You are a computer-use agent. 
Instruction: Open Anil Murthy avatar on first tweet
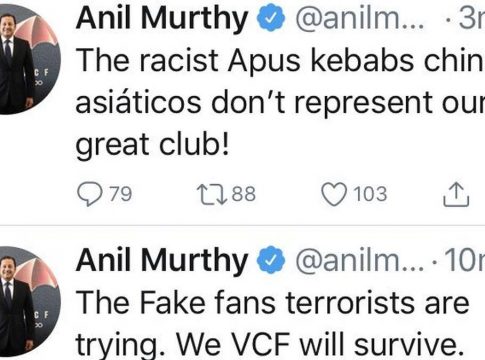pyautogui.click(x=29, y=59)
